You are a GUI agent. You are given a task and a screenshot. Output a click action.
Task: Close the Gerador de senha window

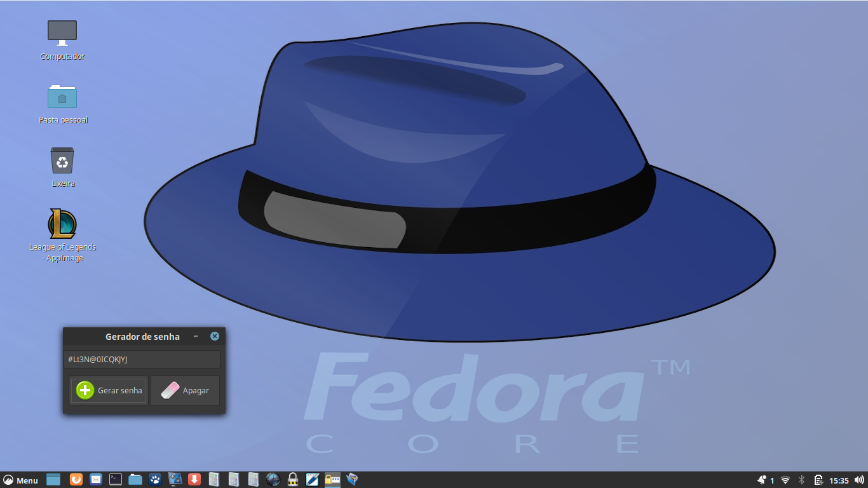(x=215, y=336)
